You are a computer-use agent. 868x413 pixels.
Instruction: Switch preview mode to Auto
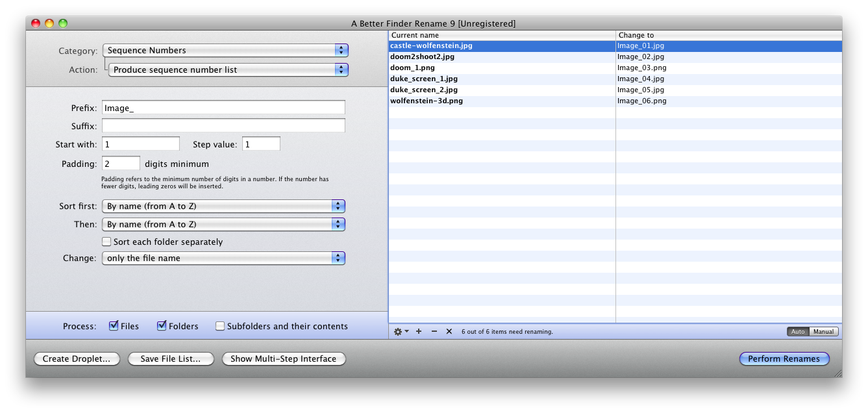point(798,332)
